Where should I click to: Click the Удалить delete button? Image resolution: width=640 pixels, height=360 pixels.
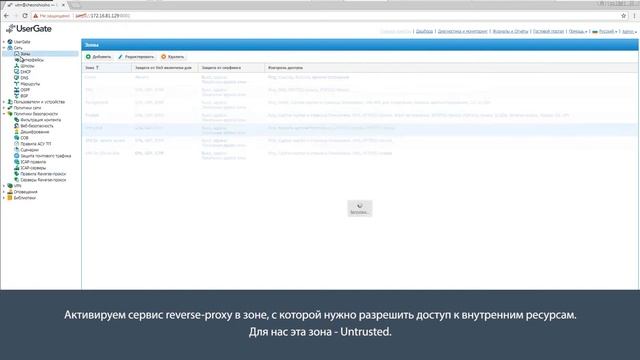[x=173, y=57]
